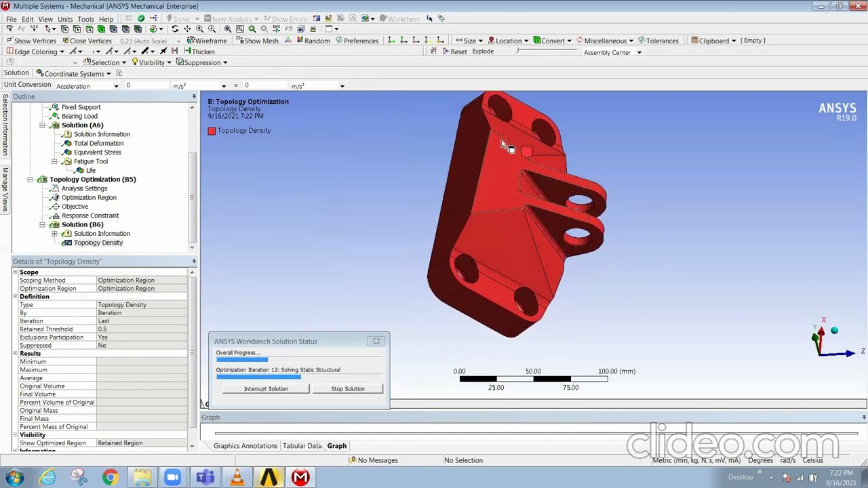Viewport: 868px width, 488px height.
Task: Toggle the Wireframe display mode
Action: point(206,41)
